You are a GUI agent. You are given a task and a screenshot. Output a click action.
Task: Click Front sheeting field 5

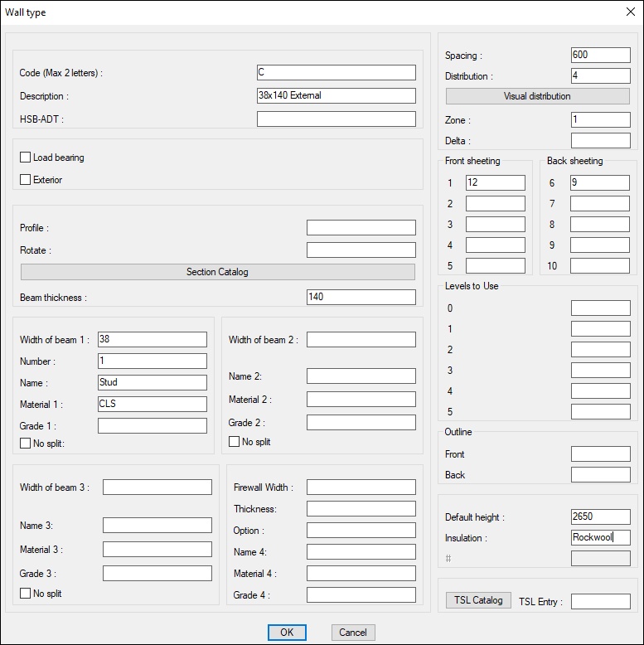pyautogui.click(x=495, y=265)
